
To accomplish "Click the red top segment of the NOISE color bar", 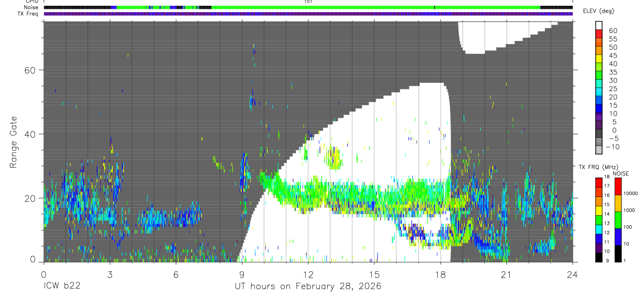I will (618, 187).
